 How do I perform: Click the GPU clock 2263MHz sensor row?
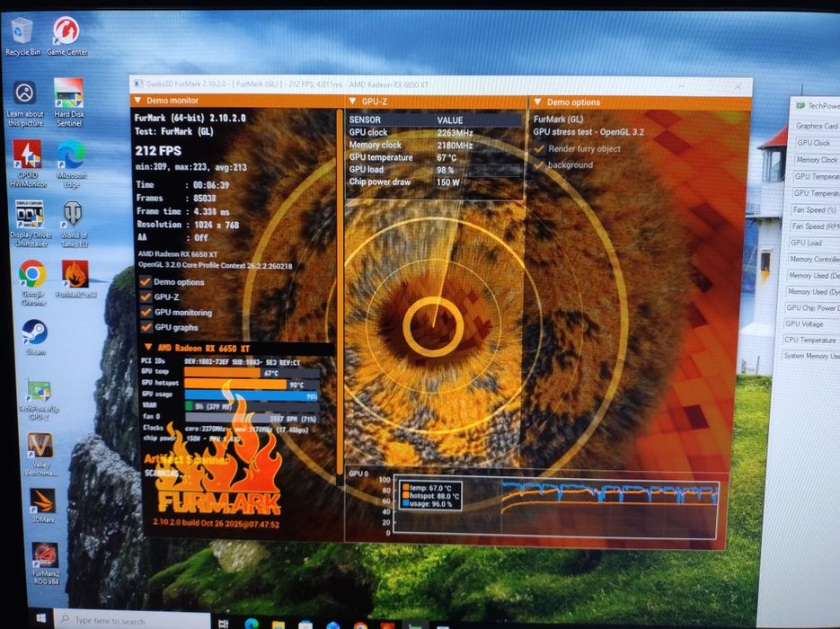[434, 132]
